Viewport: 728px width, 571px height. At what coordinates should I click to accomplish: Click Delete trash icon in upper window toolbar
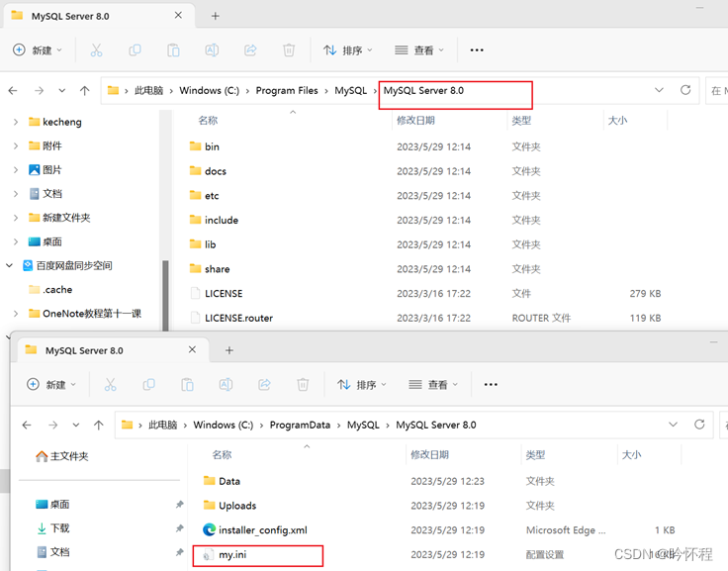click(289, 50)
